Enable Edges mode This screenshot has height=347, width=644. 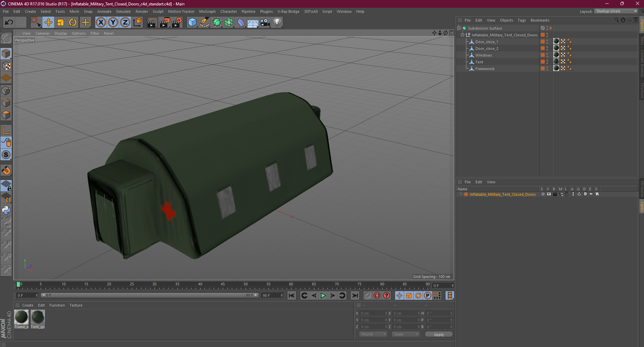point(6,103)
